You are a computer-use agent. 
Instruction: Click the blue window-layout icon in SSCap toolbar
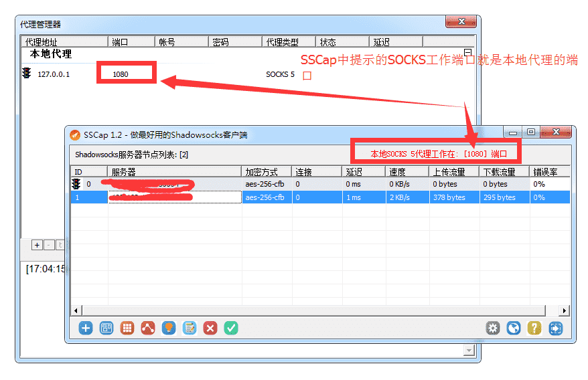click(x=106, y=328)
